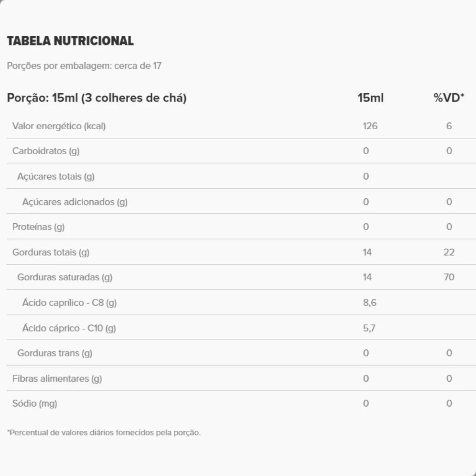Select the Proteínas (g) row label

[38, 227]
